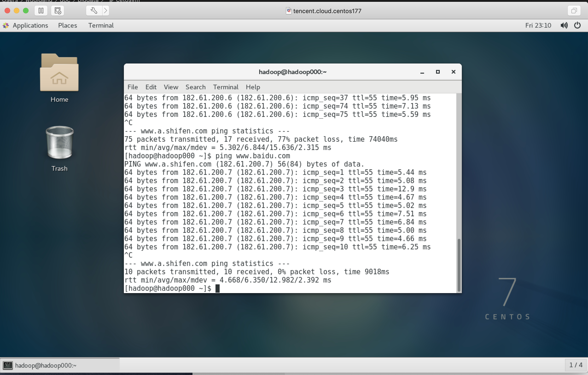The width and height of the screenshot is (588, 375).
Task: Click the multi-window icon at top right
Action: tap(574, 11)
